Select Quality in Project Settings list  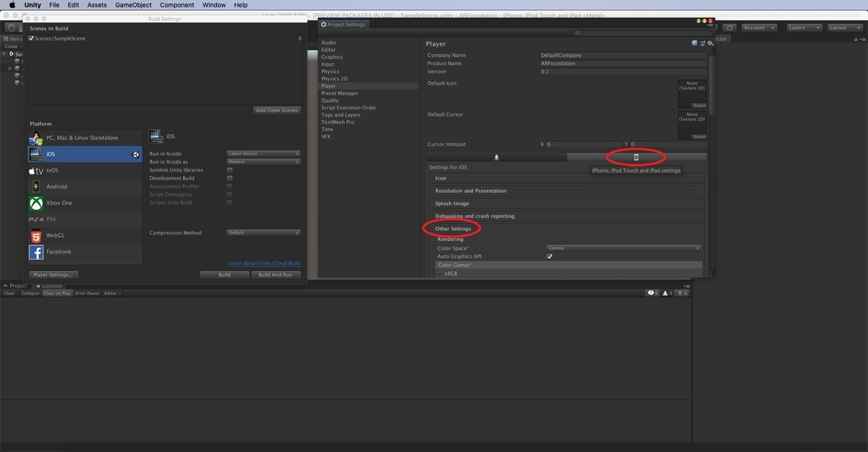(330, 101)
